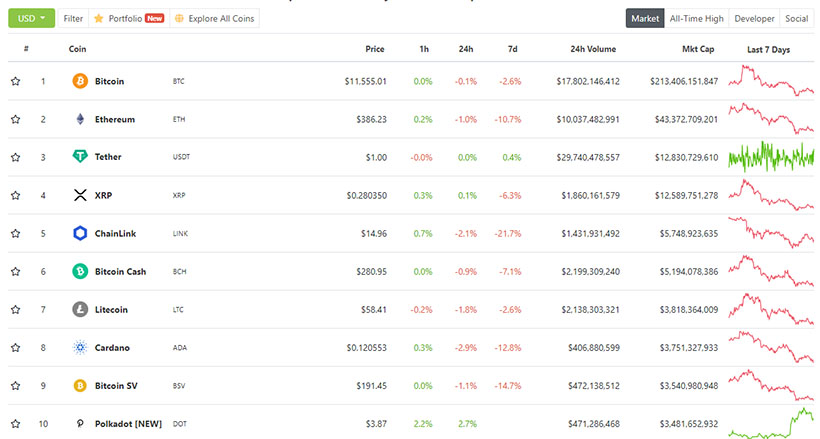
Task: Click Litecoin price $58.41
Action: point(374,309)
